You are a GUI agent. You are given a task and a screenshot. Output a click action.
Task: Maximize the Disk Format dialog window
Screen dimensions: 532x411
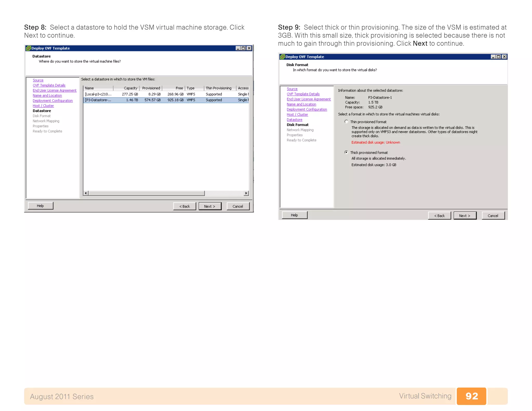(498, 57)
